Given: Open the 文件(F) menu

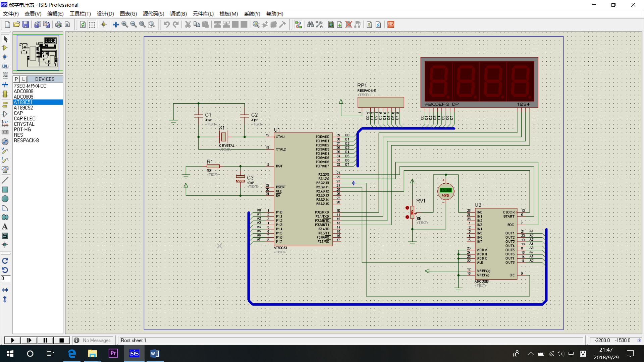Looking at the screenshot, I should click(x=11, y=14).
